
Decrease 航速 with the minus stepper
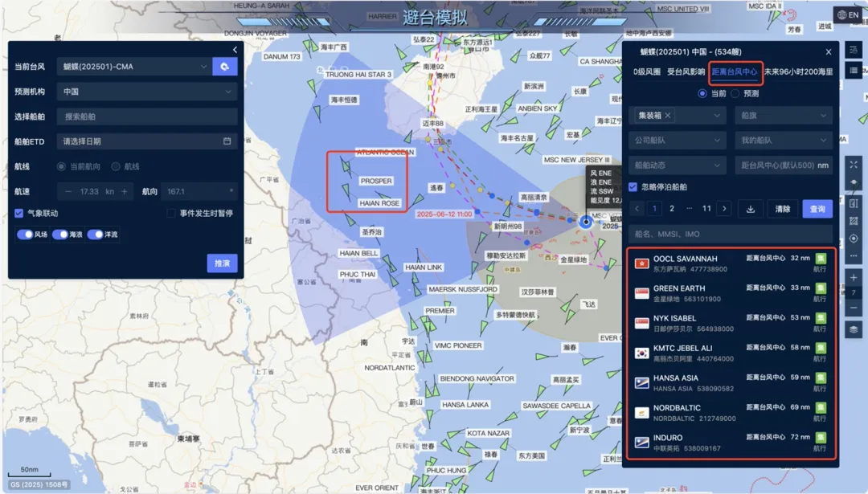point(68,191)
